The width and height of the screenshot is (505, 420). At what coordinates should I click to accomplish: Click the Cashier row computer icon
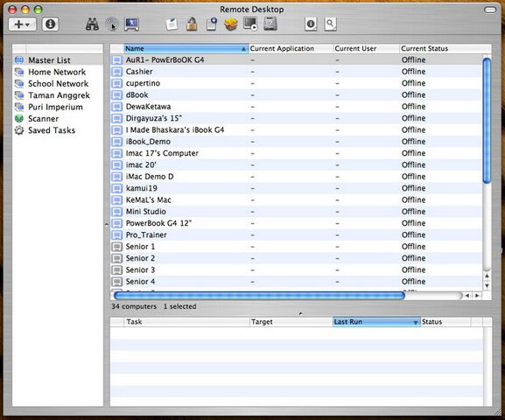point(117,72)
